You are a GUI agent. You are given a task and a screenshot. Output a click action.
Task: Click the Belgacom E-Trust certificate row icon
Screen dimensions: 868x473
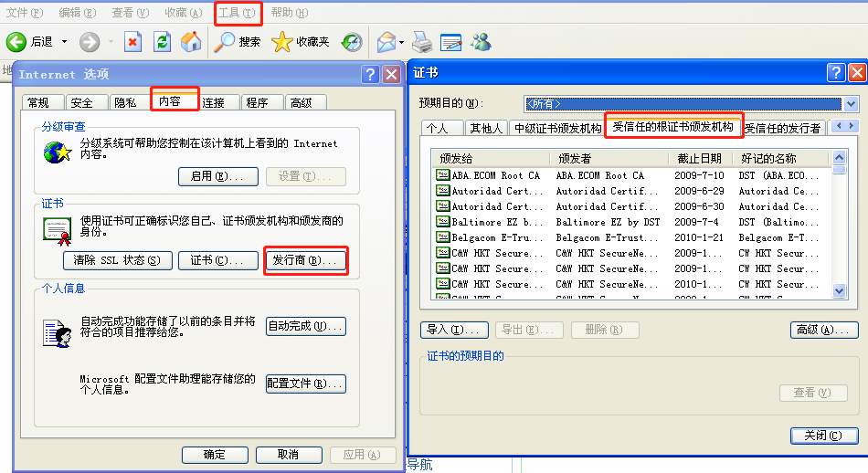pos(442,237)
